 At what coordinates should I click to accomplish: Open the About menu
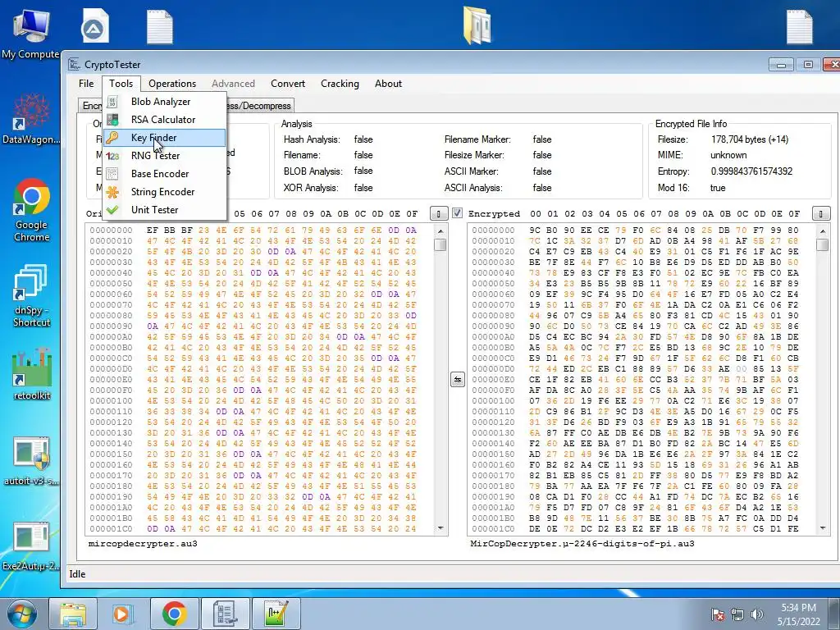388,84
